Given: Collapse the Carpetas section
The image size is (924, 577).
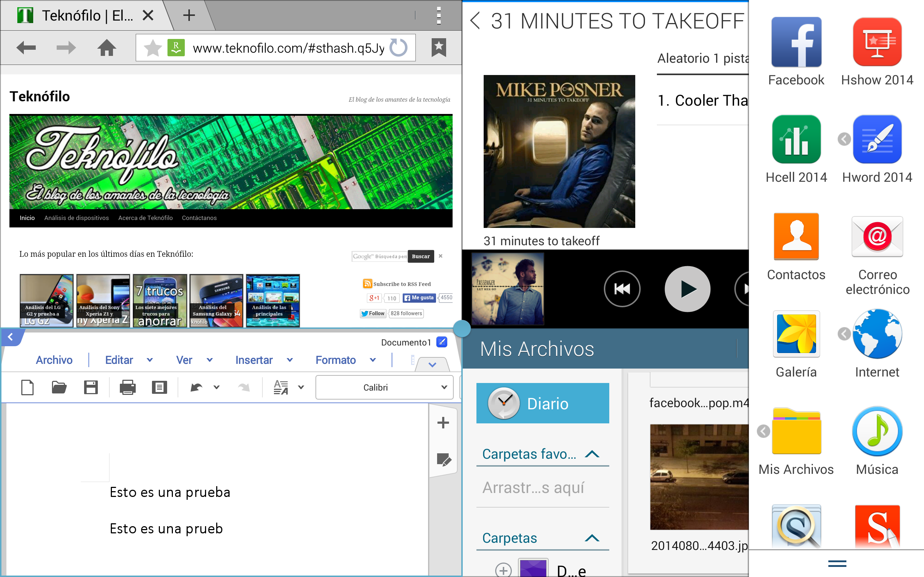Looking at the screenshot, I should tap(592, 538).
